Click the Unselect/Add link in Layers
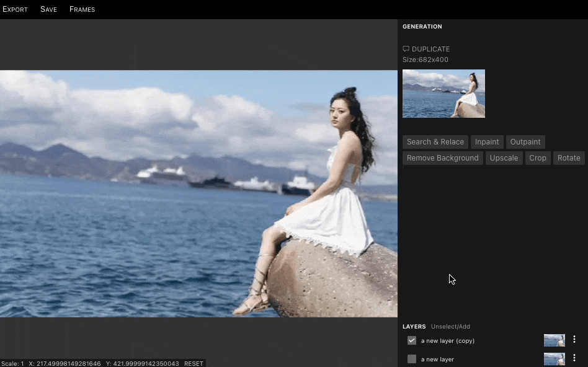This screenshot has height=367, width=588. [450, 327]
